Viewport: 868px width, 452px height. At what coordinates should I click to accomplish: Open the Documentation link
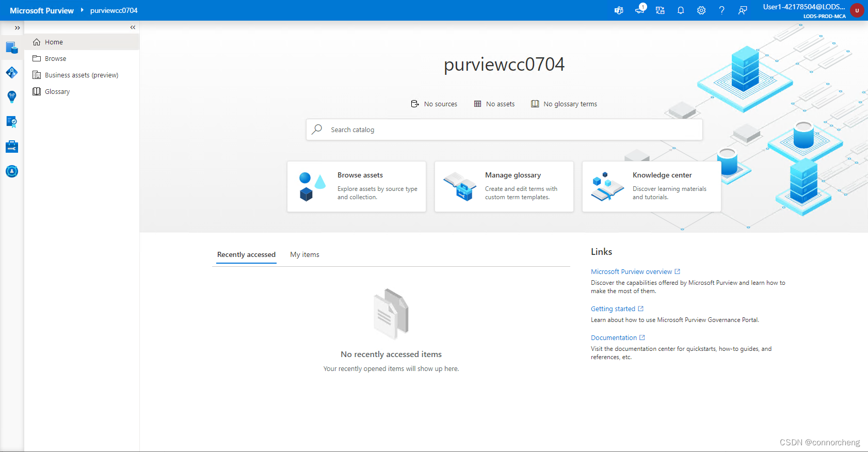(x=614, y=337)
